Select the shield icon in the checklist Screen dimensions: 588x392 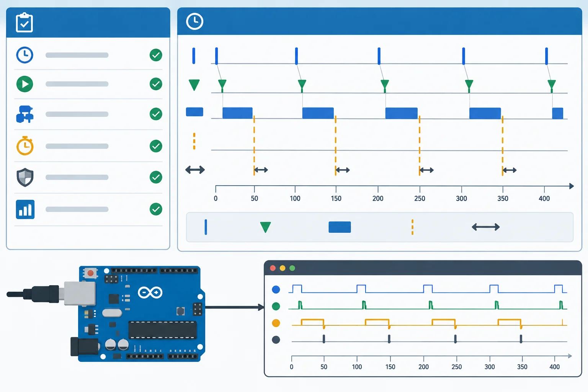point(25,177)
